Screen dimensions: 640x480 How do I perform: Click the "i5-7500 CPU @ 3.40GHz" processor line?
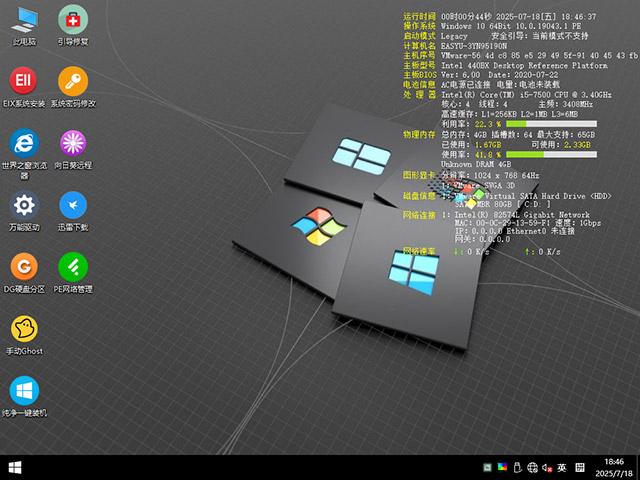click(x=526, y=95)
